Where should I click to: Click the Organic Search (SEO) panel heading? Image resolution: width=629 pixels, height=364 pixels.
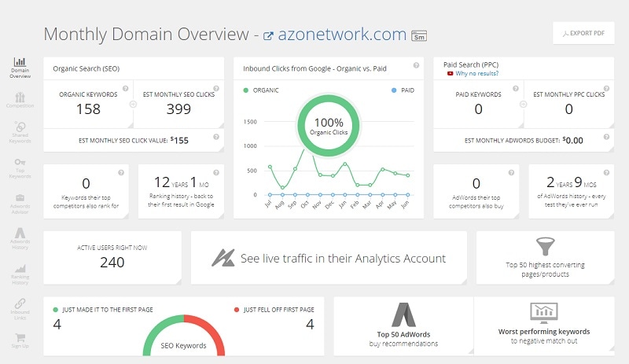86,68
